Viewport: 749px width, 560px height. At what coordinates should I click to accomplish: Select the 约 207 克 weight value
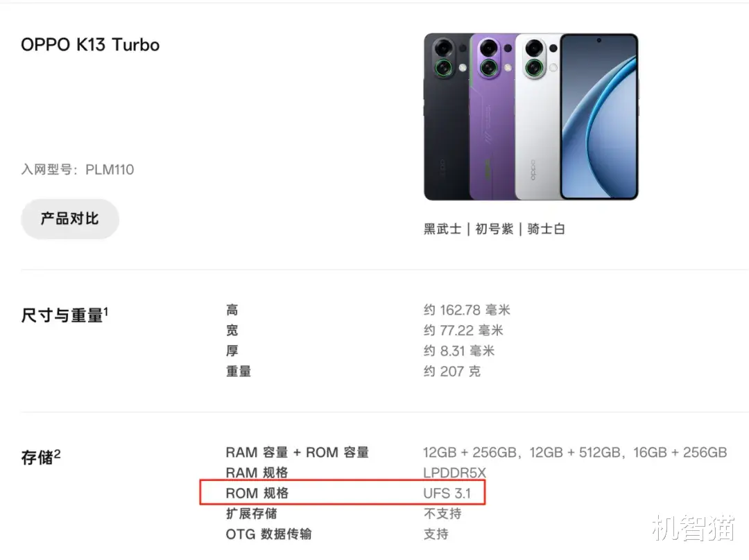point(452,371)
